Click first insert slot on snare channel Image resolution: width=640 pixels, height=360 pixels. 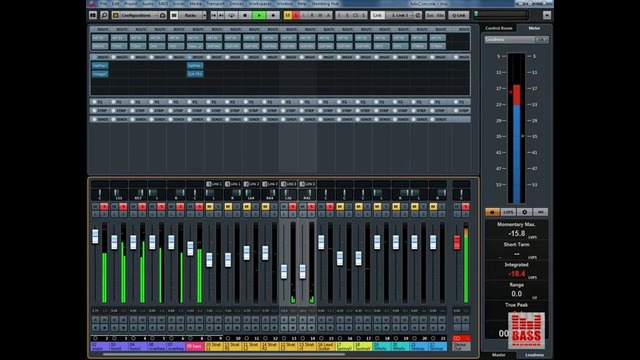coord(100,65)
